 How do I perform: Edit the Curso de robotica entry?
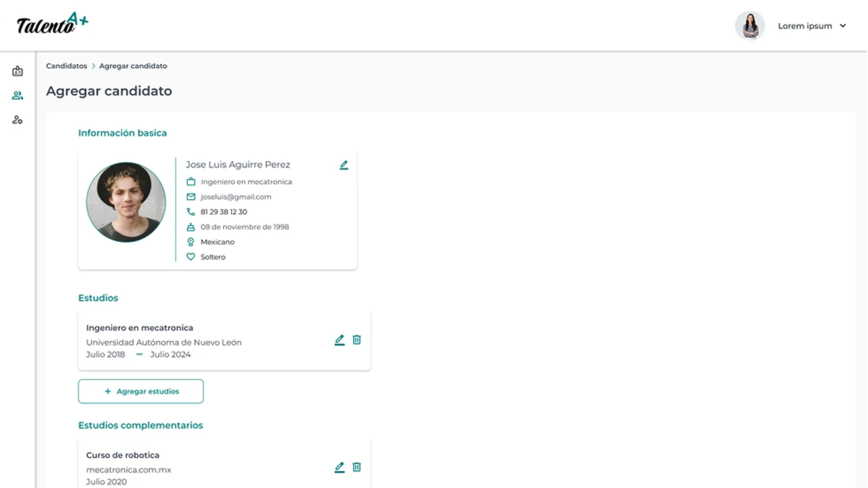[340, 467]
